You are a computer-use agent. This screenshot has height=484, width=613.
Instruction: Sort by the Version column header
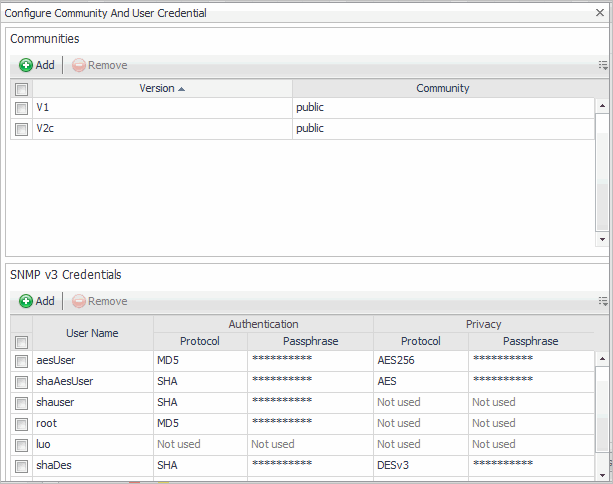[x=162, y=88]
